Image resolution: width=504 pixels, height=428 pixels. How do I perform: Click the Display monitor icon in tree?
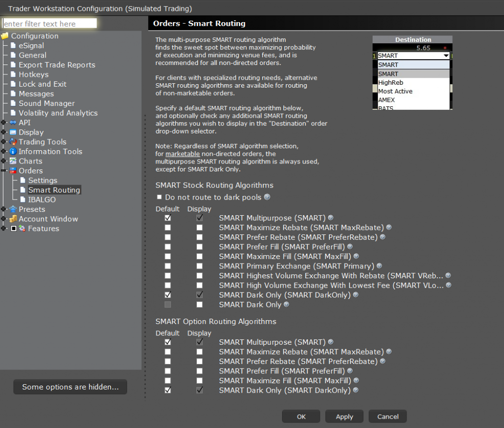pos(13,132)
